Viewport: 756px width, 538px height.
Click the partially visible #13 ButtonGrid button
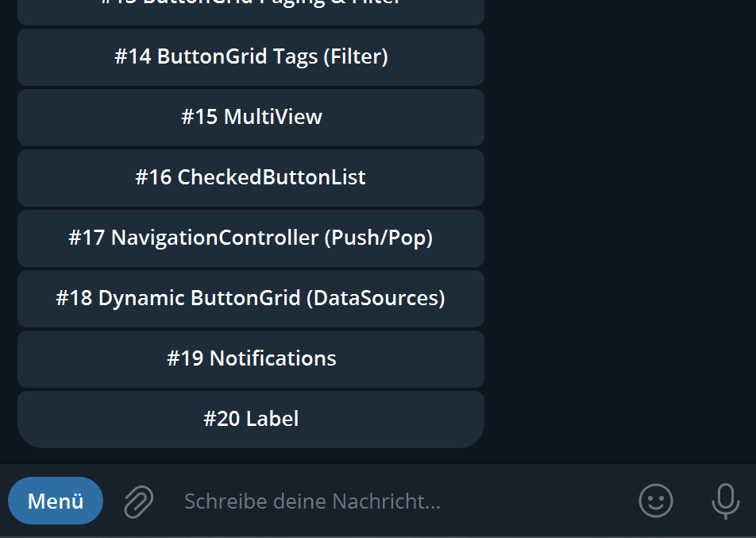pos(251,10)
